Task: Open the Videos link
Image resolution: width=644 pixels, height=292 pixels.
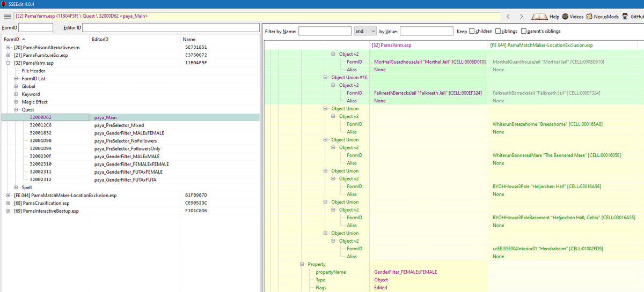Action: 573,17
